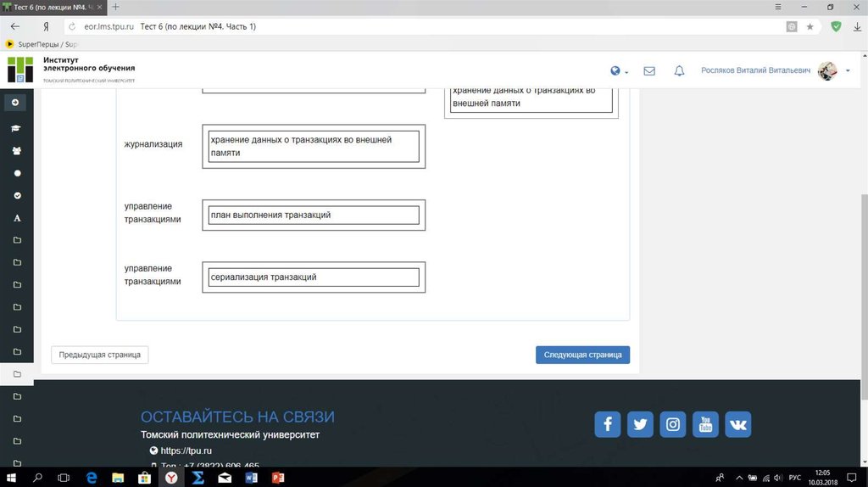Click the browser back arrow
This screenshot has height=487, width=868.
point(15,26)
